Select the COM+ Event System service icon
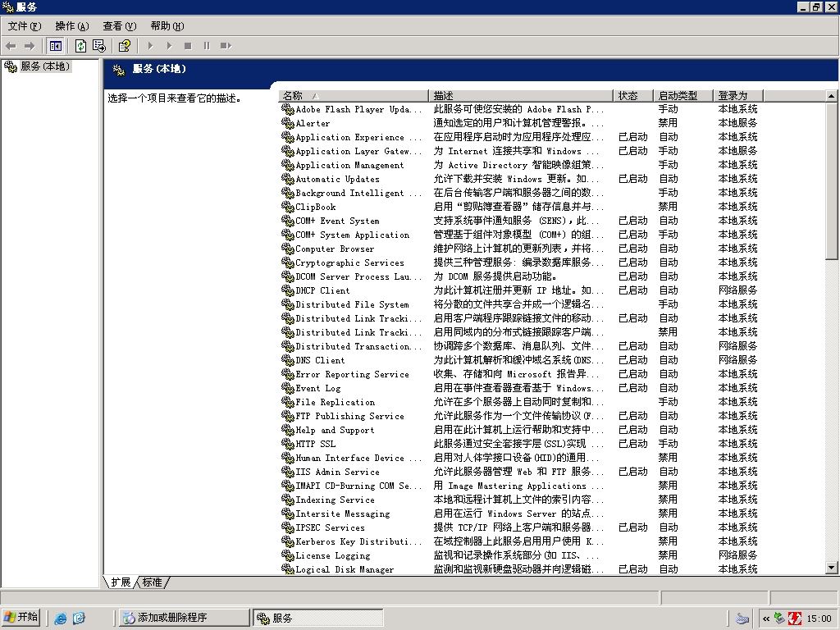840x630 pixels. 288,220
